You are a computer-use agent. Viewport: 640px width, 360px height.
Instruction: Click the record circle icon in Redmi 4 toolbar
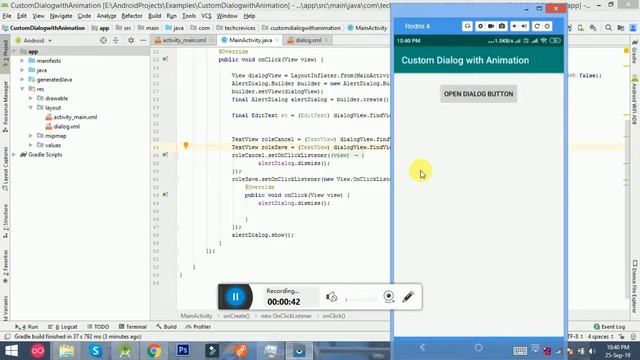click(x=480, y=26)
